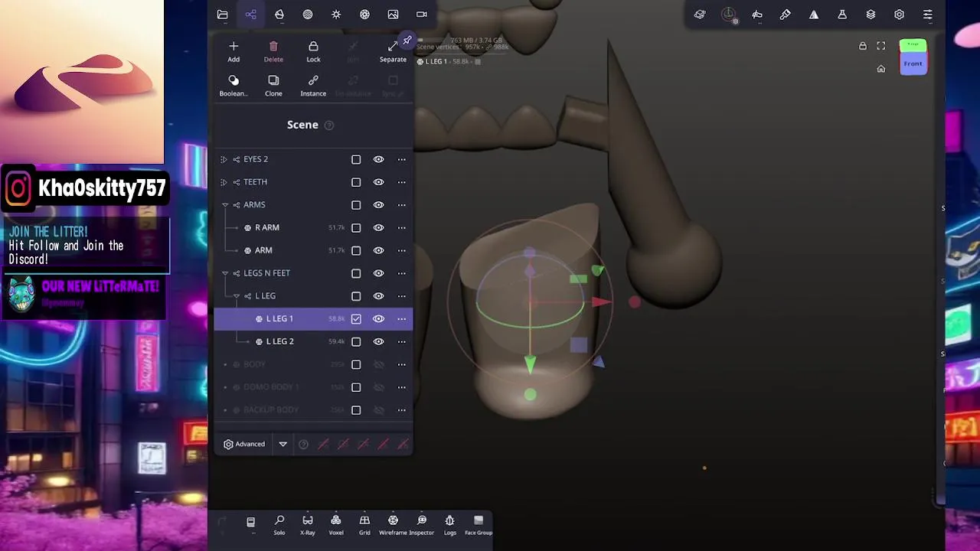The height and width of the screenshot is (551, 980).
Task: Toggle the Grid display
Action: tap(364, 524)
